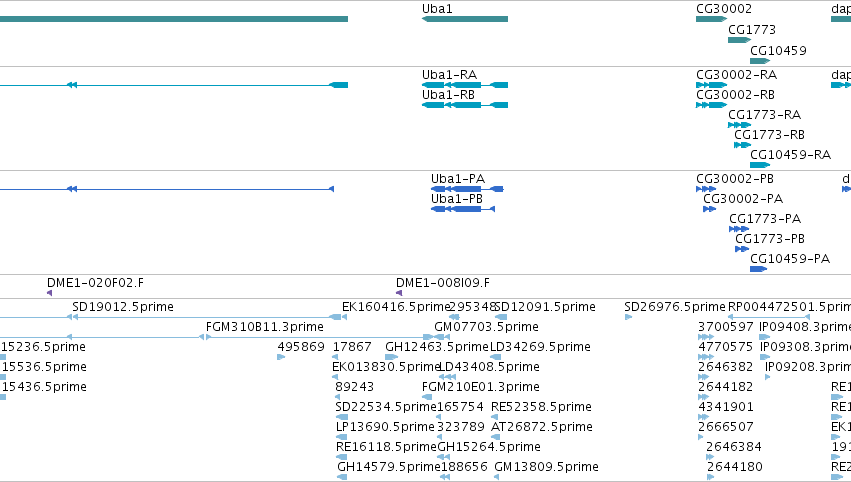
Task: Click EST 4770575
Action: 726,347
